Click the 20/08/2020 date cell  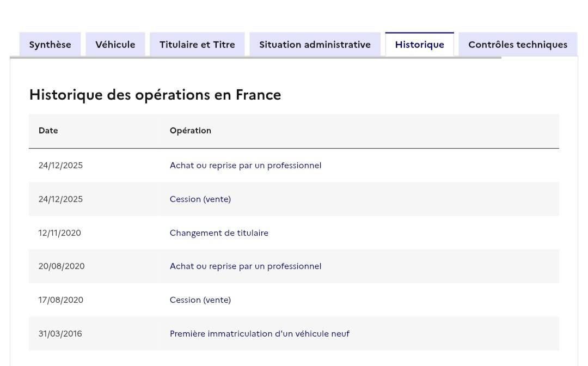(x=62, y=266)
